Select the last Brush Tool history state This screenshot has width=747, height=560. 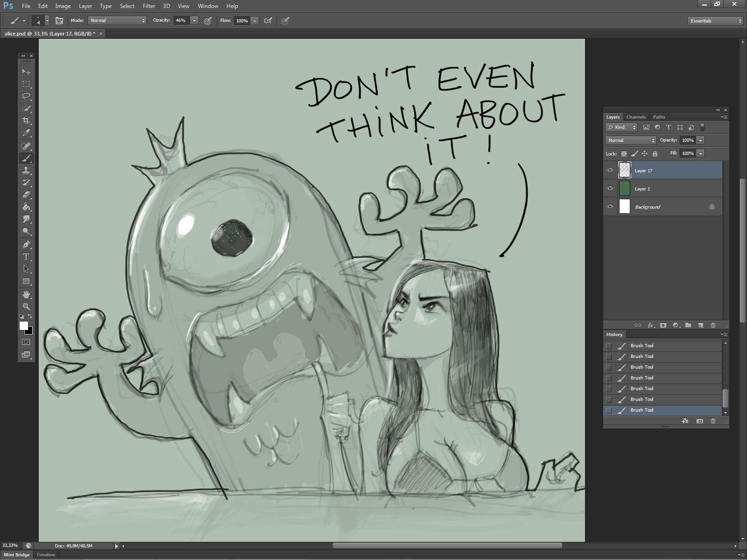642,410
